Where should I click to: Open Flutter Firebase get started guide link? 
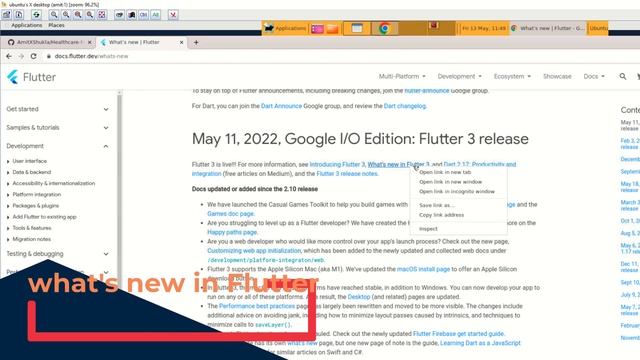click(x=458, y=333)
